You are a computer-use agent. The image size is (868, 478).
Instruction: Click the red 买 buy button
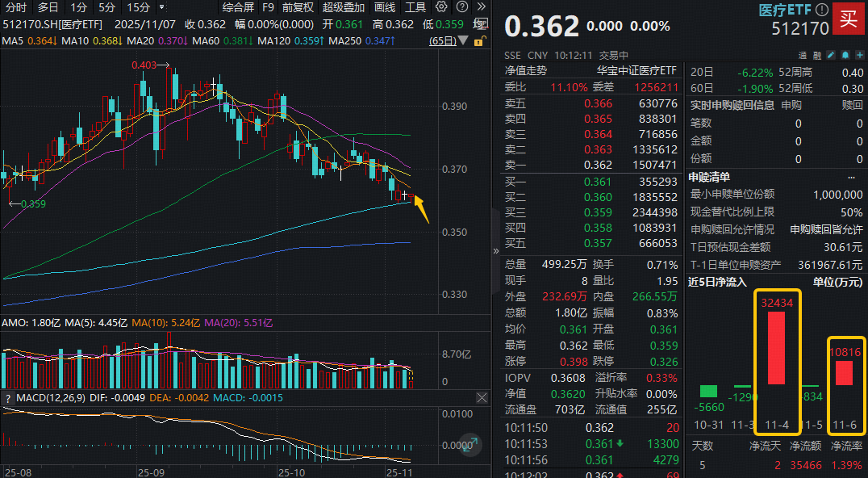click(x=849, y=19)
